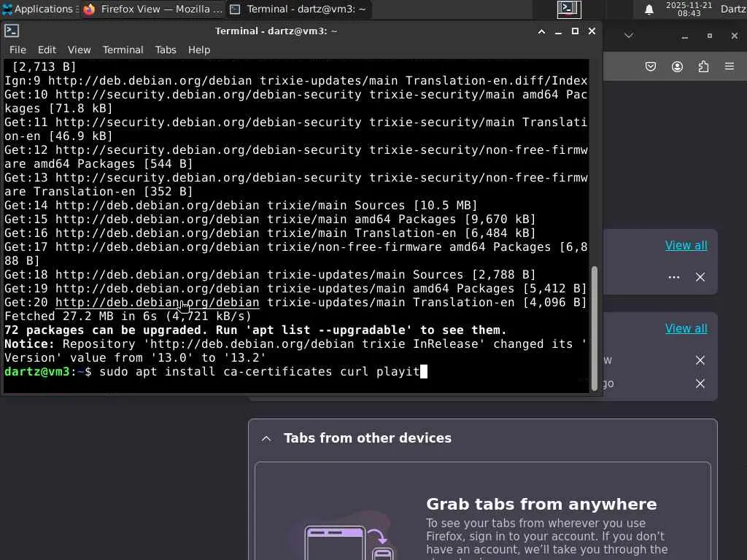The width and height of the screenshot is (747, 560).
Task: Open the Tabs menu in Terminal
Action: [x=166, y=50]
